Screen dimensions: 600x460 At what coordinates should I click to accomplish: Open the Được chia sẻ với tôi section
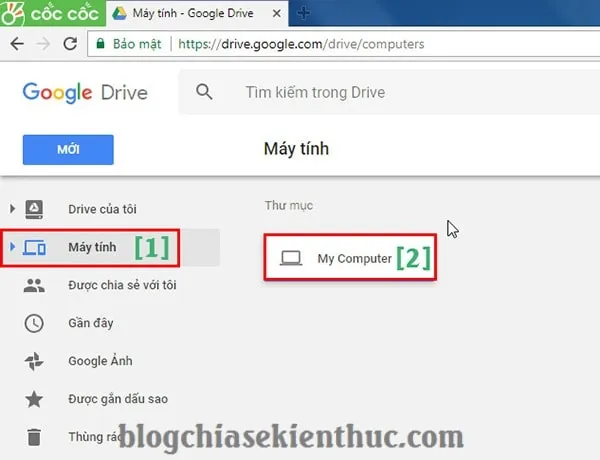click(122, 285)
